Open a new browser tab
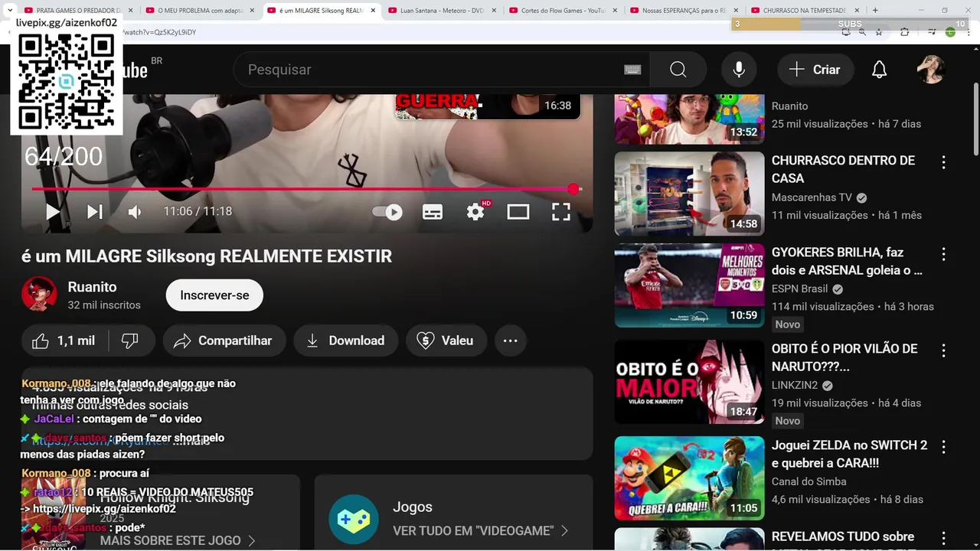 click(875, 11)
